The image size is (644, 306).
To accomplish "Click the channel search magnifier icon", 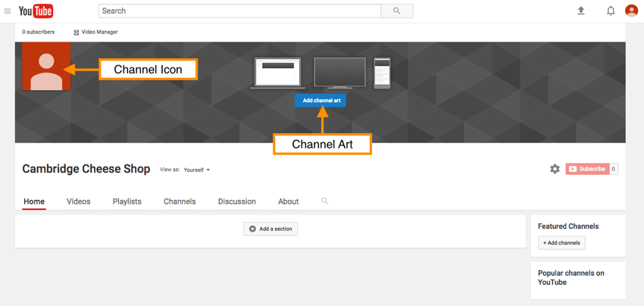I will (324, 201).
